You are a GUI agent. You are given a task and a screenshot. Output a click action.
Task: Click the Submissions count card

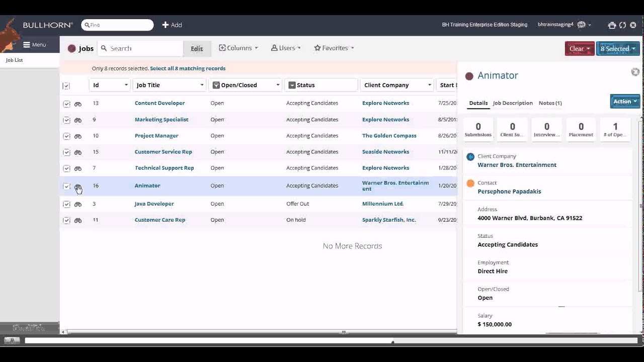point(478,130)
